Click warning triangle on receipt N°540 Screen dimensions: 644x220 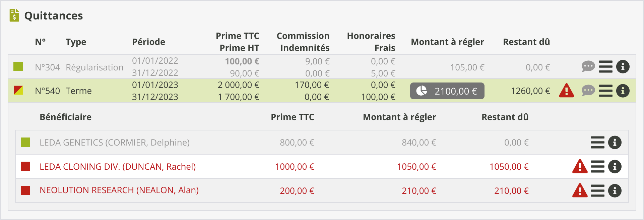pyautogui.click(x=567, y=91)
